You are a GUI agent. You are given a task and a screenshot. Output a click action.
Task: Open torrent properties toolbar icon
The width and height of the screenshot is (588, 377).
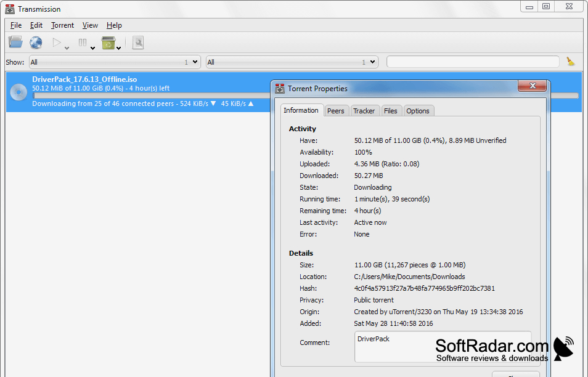(138, 43)
